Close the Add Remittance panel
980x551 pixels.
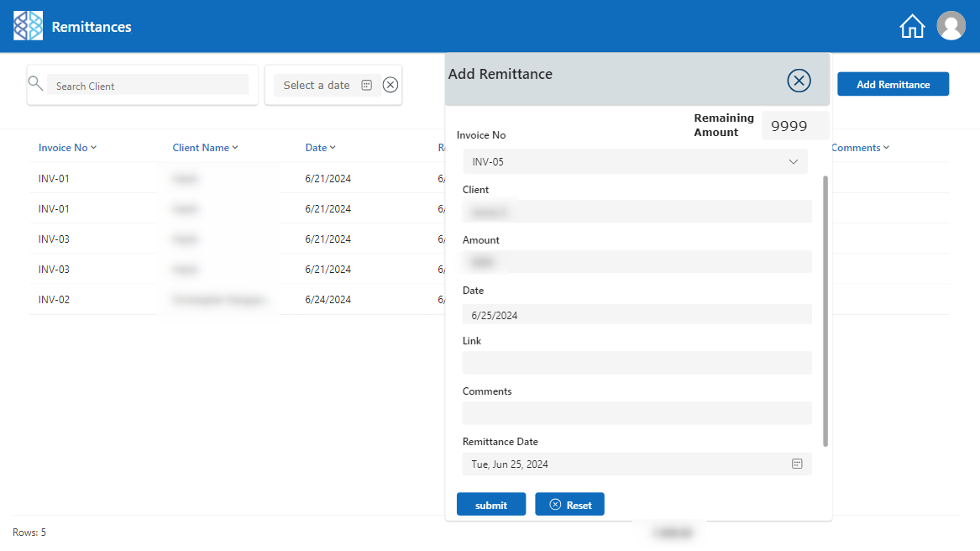799,81
